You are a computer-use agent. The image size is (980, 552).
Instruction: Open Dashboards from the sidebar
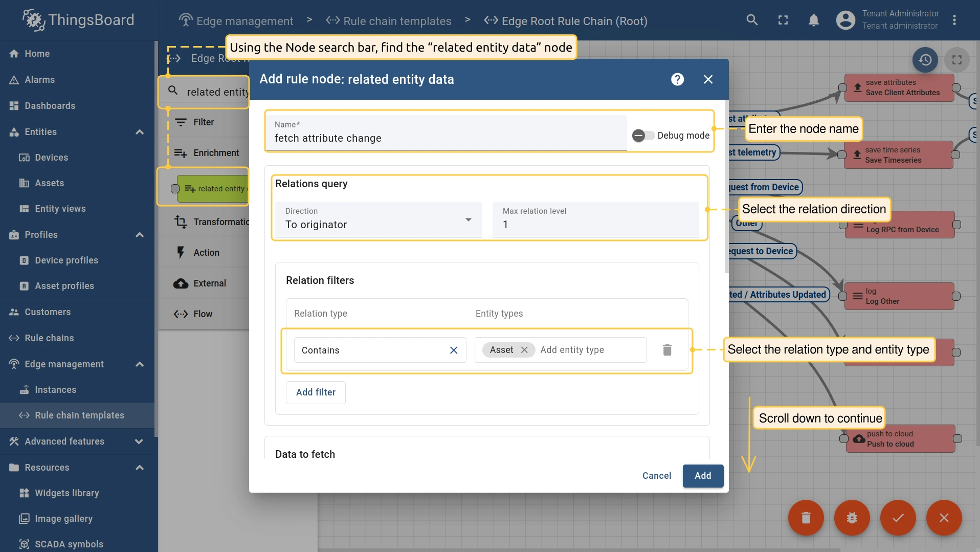click(x=50, y=106)
